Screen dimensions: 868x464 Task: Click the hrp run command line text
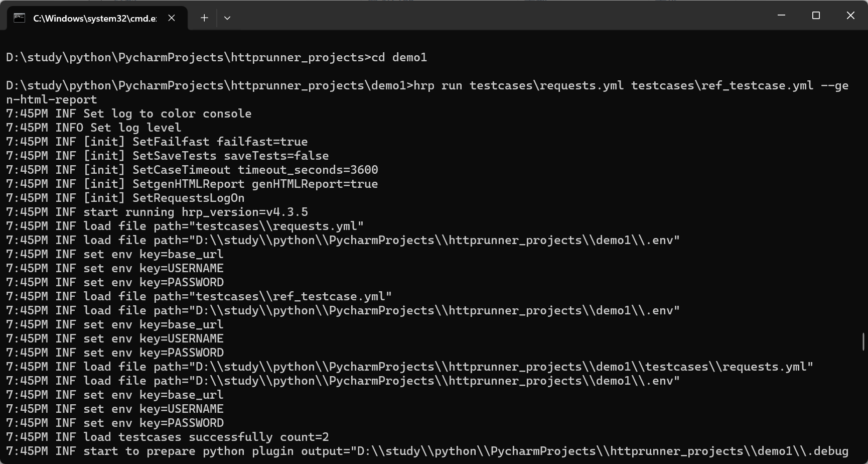(552, 85)
